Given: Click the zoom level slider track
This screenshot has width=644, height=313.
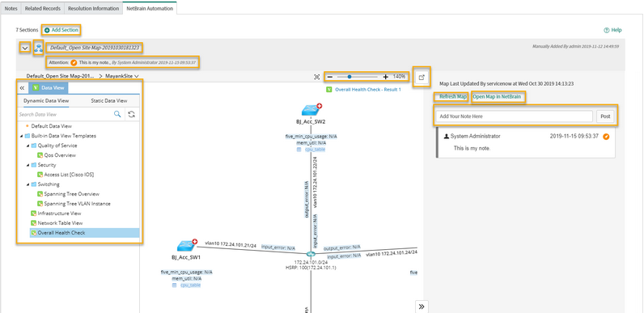Looking at the screenshot, I should point(358,77).
